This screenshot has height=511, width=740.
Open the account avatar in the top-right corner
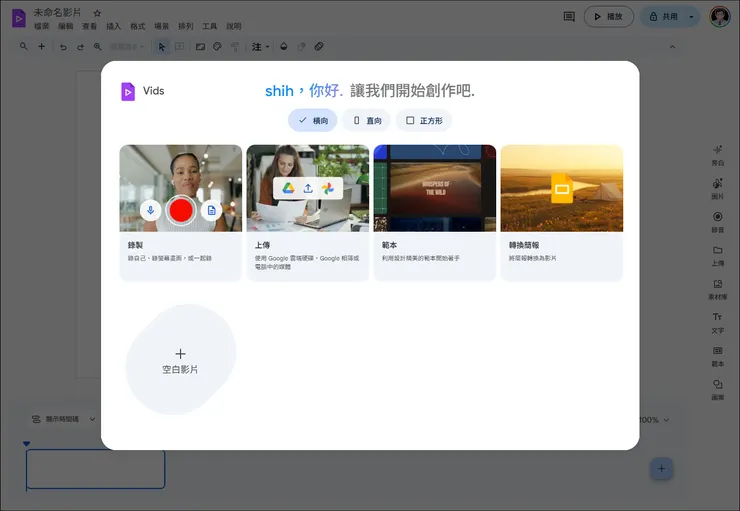(720, 17)
